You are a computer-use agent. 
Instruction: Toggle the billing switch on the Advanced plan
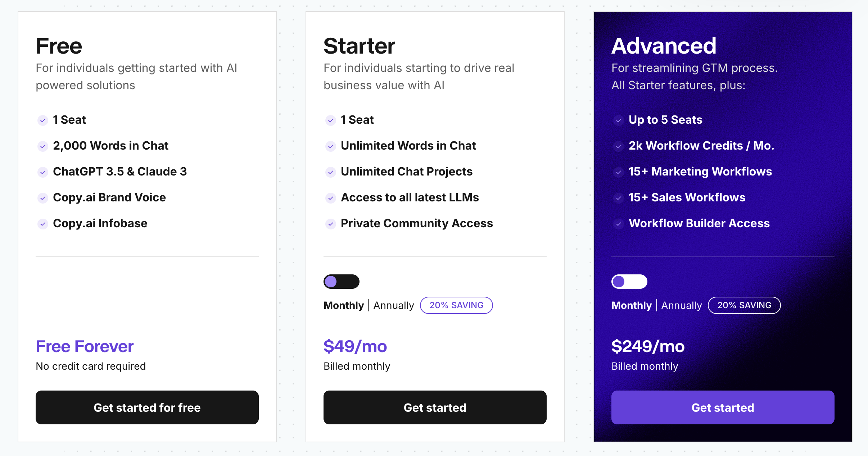(x=629, y=282)
